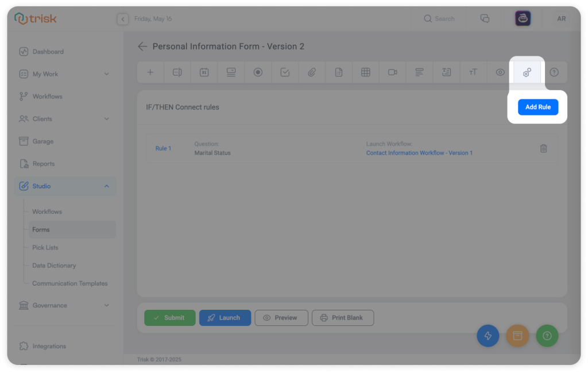Click the green Submit button
Viewport: 588px width, 373px height.
(170, 318)
